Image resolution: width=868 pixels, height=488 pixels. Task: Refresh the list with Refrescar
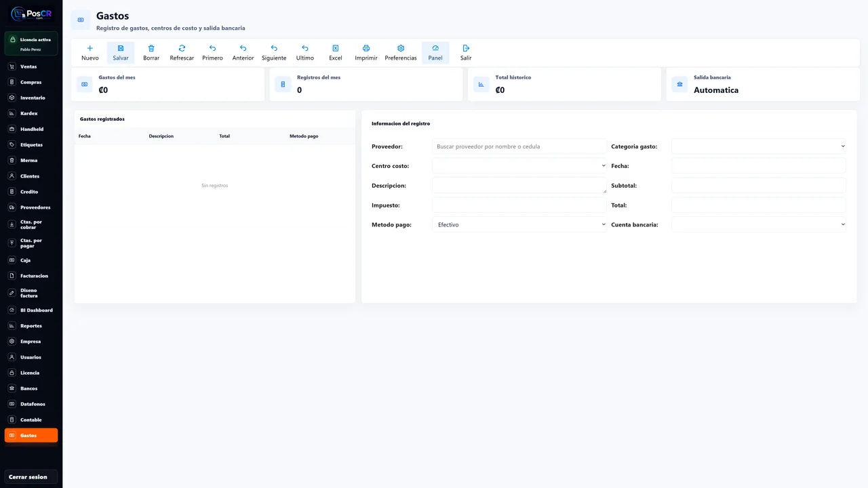[x=182, y=53]
